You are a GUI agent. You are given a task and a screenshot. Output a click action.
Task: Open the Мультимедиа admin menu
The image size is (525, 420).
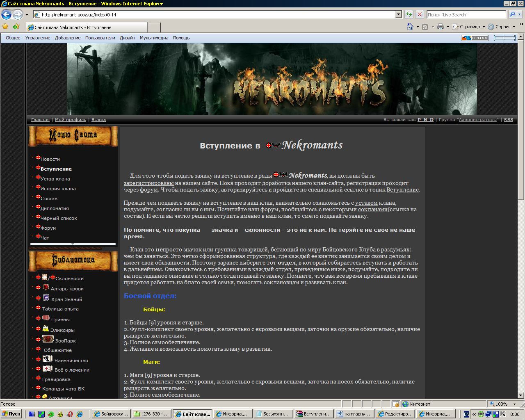[x=154, y=38]
